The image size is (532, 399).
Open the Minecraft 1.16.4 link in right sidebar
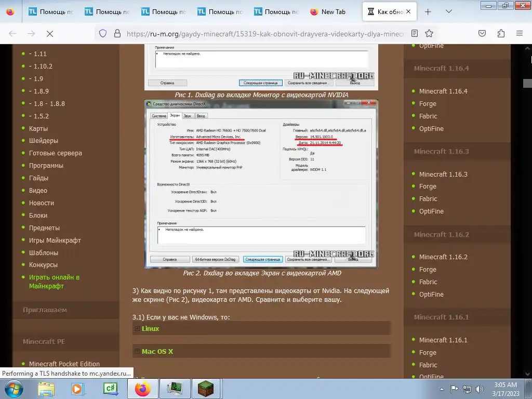pos(443,91)
